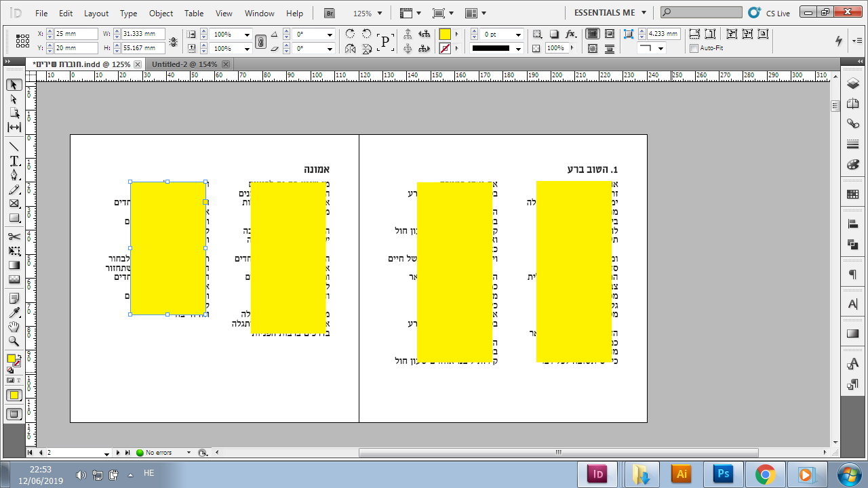Viewport: 868px width, 488px height.
Task: Click the X position field
Action: [76, 34]
